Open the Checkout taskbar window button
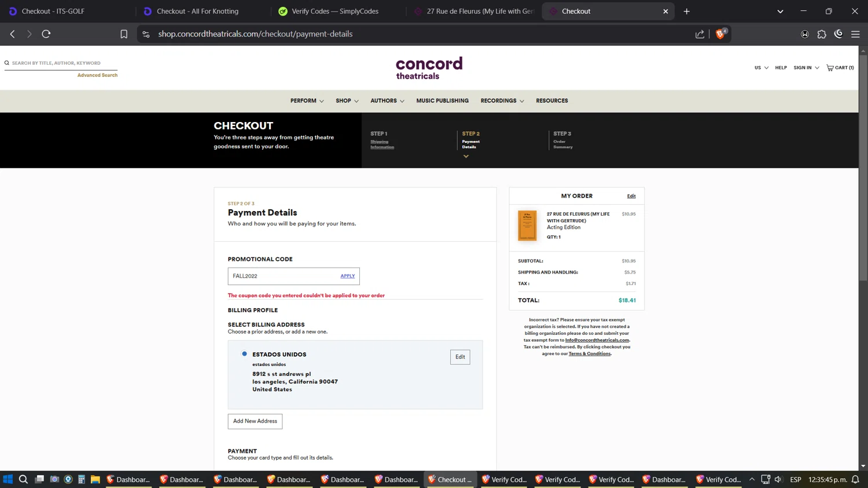The image size is (868, 488). pyautogui.click(x=450, y=479)
